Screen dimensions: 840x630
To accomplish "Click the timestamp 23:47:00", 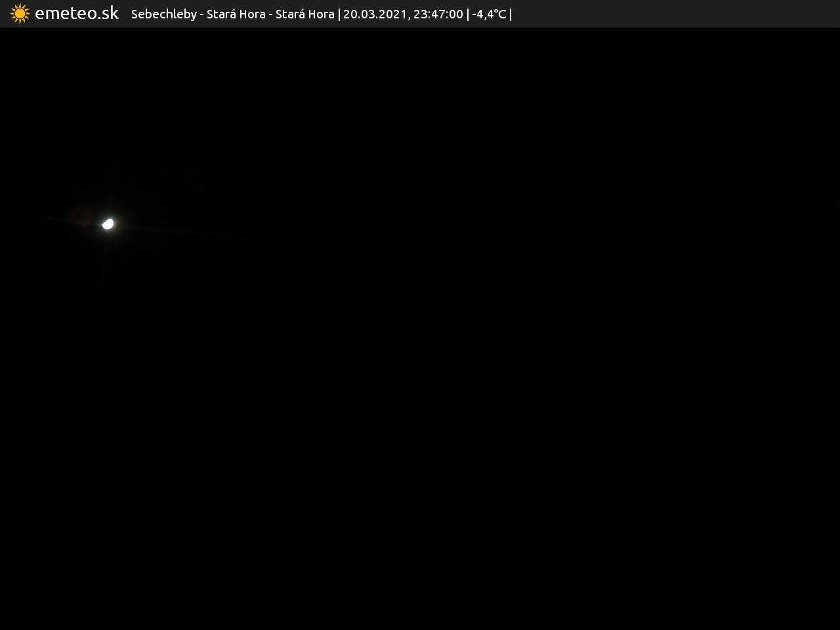I will click(x=438, y=14).
